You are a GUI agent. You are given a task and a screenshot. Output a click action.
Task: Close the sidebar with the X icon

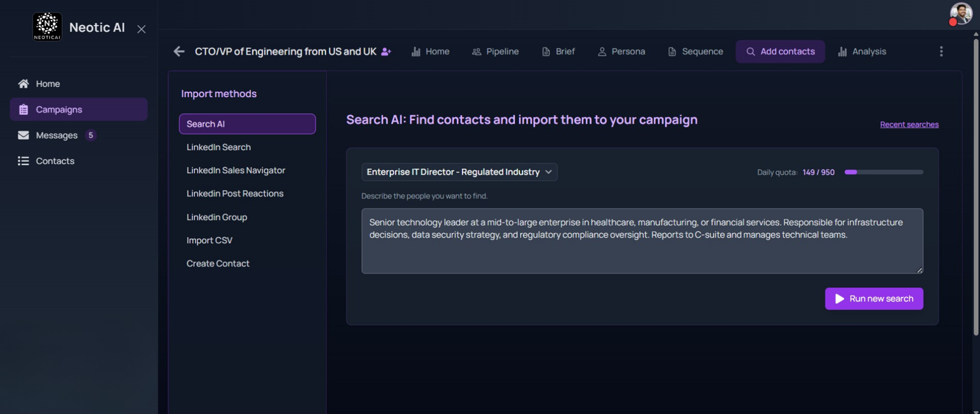142,29
